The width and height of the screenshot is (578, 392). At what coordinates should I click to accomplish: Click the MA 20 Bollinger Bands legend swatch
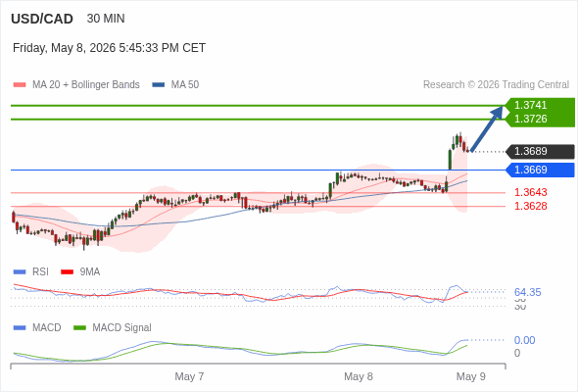[20, 85]
